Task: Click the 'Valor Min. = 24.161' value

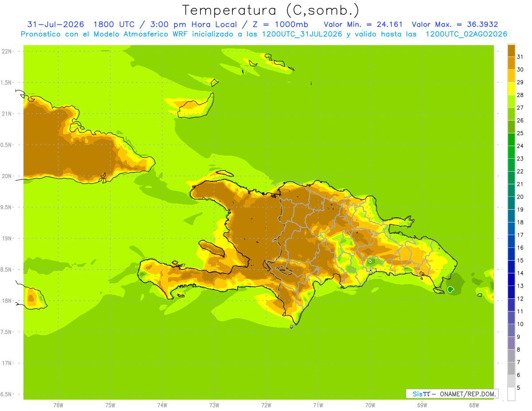Action: click(x=363, y=24)
